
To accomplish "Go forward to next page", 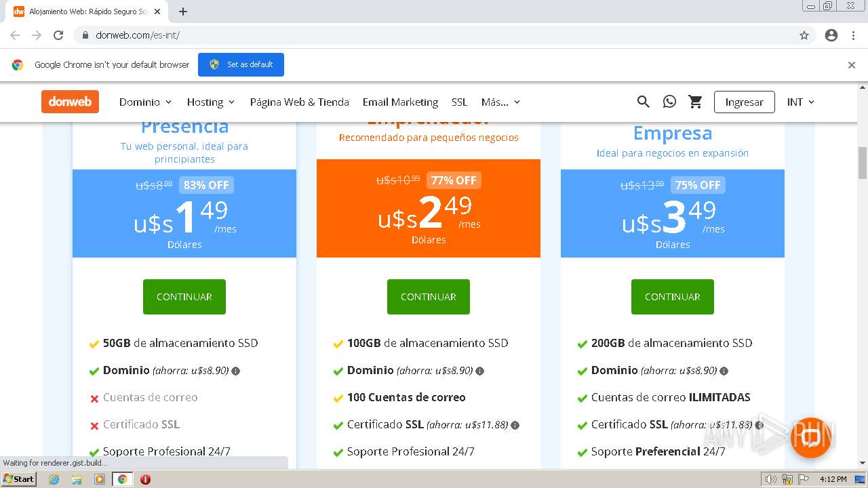I will (x=37, y=35).
